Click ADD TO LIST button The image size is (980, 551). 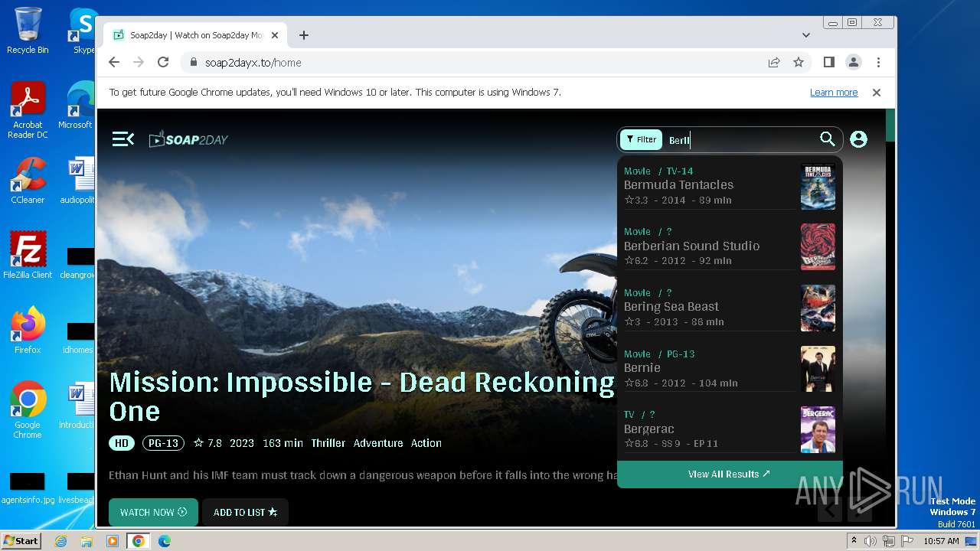point(245,512)
